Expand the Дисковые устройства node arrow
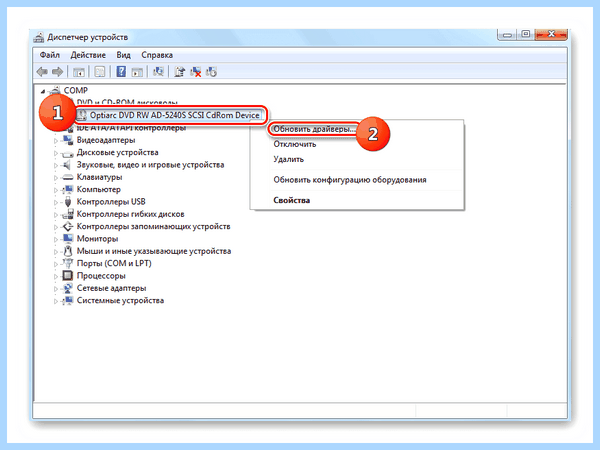Screen dimensions: 600x450 pos(56,153)
